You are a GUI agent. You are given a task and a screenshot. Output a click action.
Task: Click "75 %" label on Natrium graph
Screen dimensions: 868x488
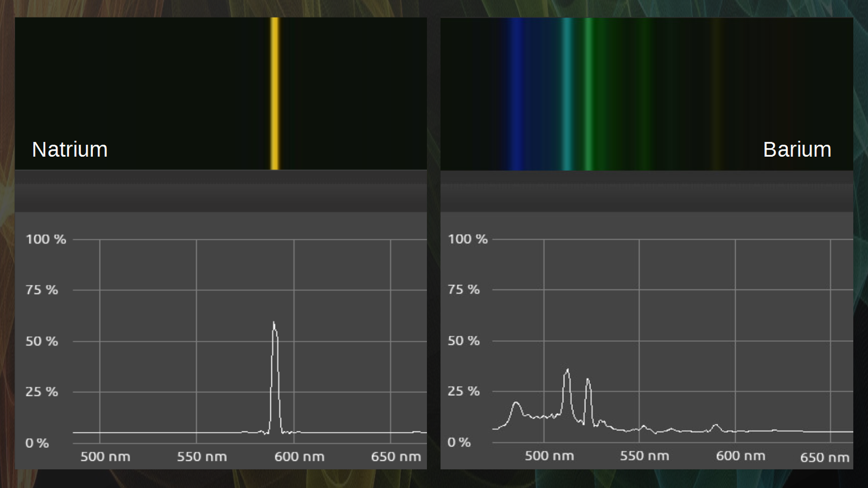point(42,290)
